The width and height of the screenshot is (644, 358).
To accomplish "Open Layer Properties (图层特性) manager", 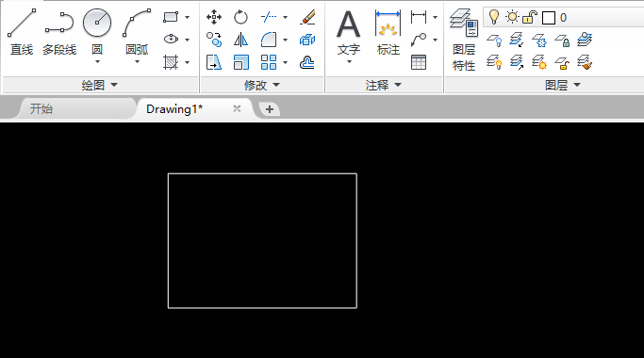I will click(x=464, y=41).
